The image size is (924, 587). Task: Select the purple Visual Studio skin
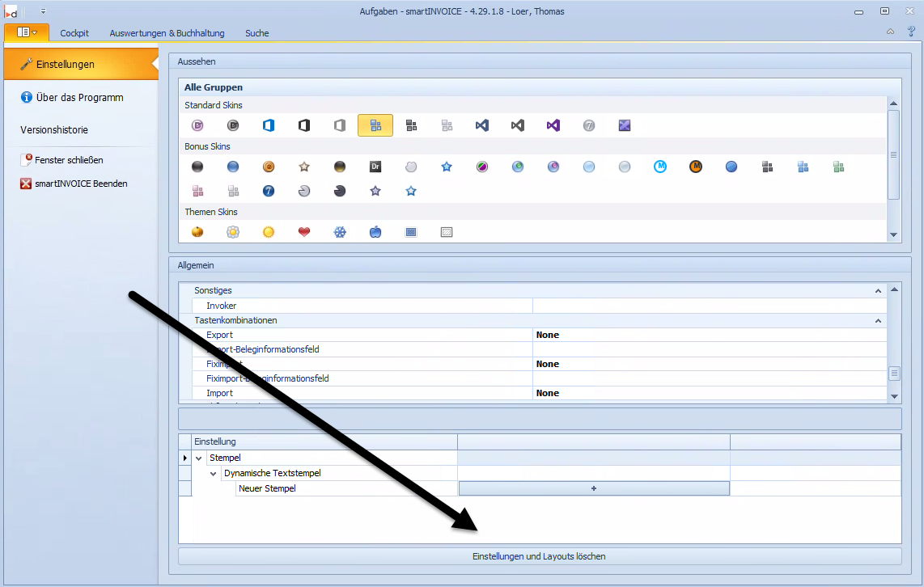pos(553,125)
